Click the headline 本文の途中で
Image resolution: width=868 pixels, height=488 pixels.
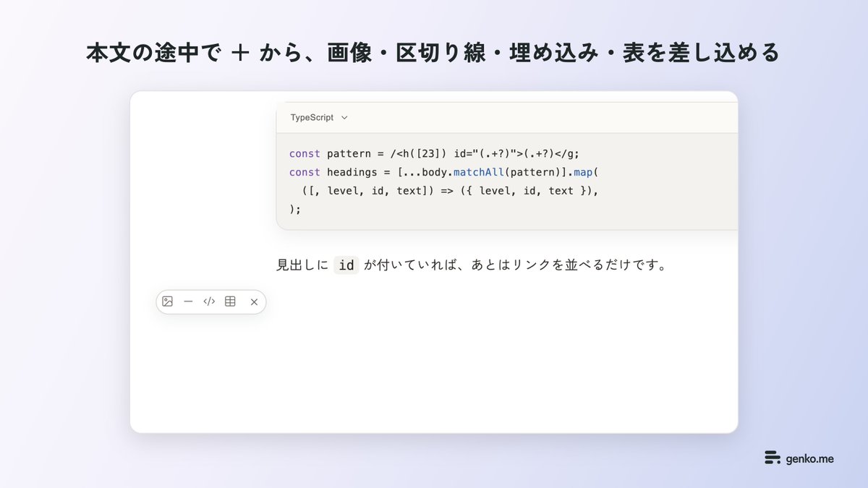point(433,53)
